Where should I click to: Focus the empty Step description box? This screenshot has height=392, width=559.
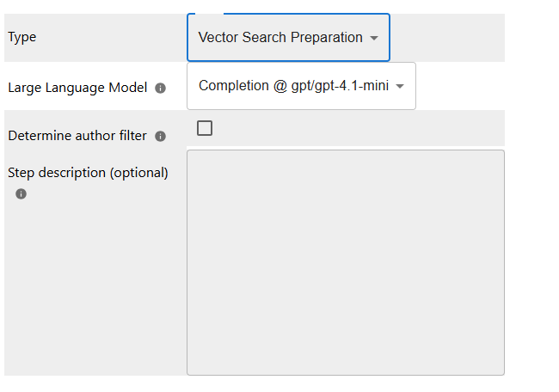pos(345,262)
